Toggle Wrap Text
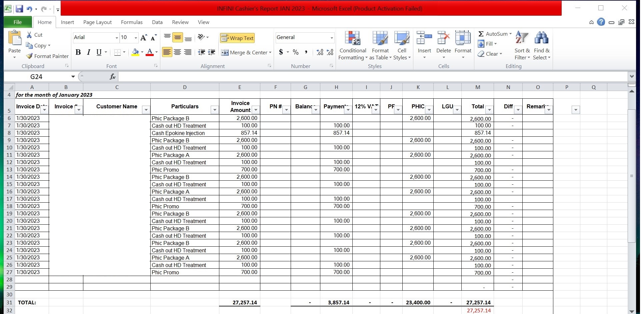This screenshot has height=314, width=644. click(x=237, y=38)
